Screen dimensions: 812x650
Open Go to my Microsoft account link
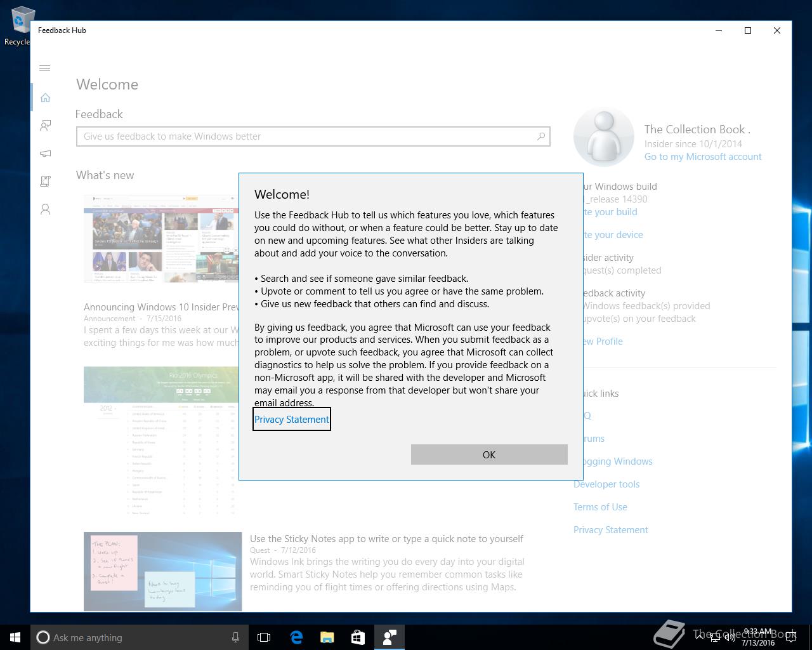[x=703, y=157]
